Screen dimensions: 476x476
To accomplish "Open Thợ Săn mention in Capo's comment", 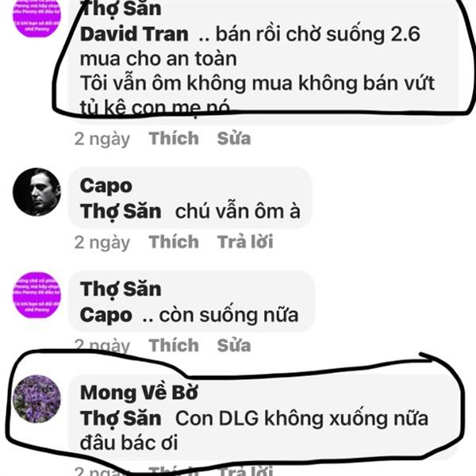I will point(121,211).
